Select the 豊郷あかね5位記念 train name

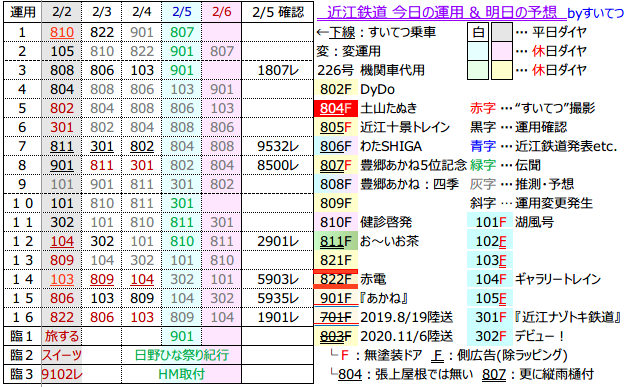click(x=413, y=165)
